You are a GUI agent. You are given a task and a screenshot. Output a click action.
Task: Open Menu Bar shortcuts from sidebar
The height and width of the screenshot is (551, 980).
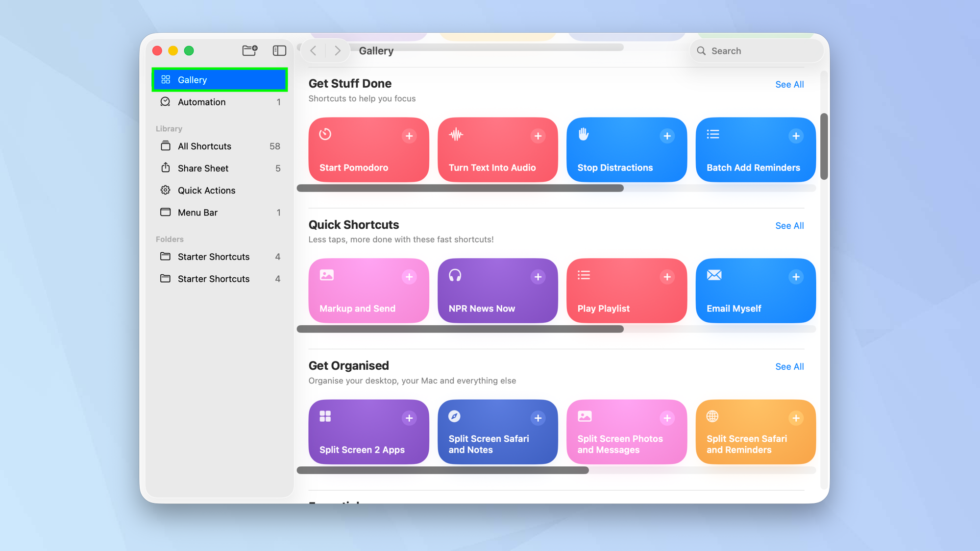coord(197,212)
